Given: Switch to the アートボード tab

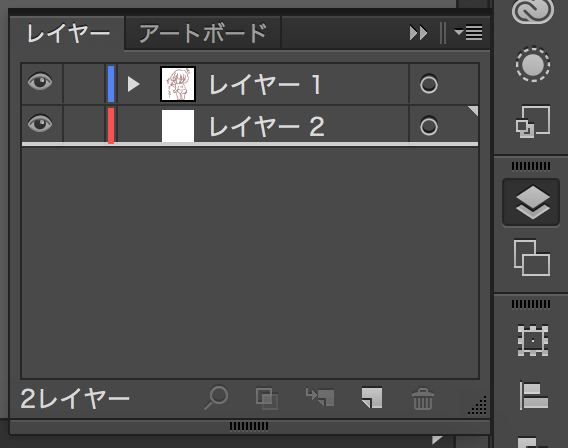Looking at the screenshot, I should point(203,33).
